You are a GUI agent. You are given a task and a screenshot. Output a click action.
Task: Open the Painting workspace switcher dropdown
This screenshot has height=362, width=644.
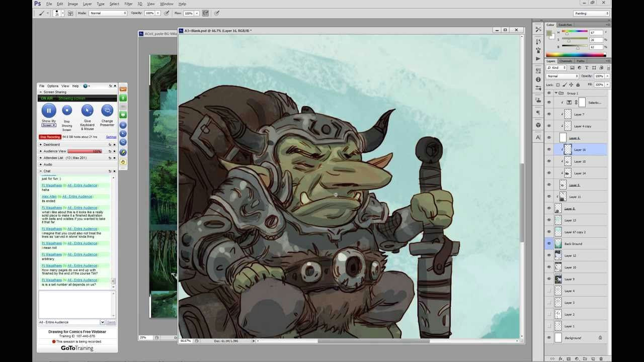pos(591,14)
